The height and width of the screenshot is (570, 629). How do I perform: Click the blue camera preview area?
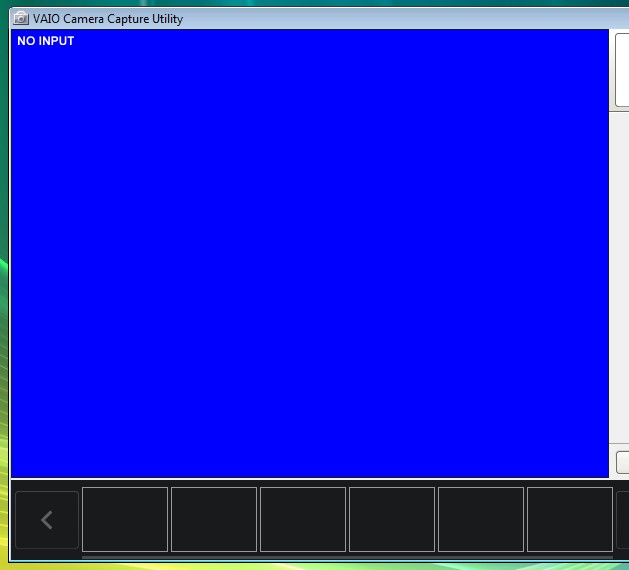[309, 260]
